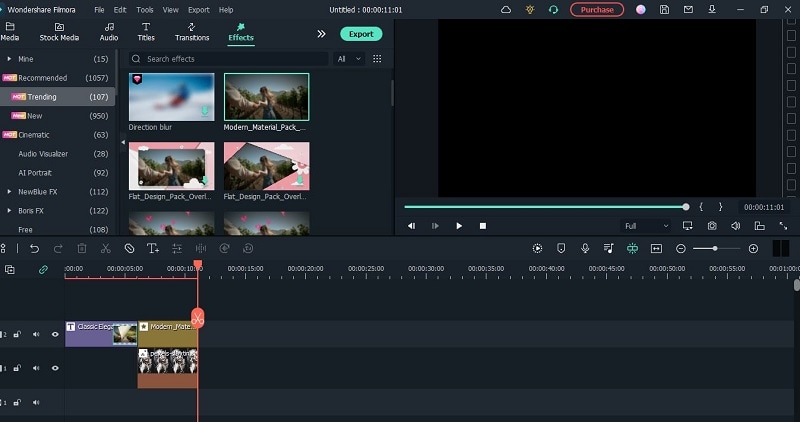Viewport: 800px width, 422px height.
Task: Step back one frame in preview
Action: [411, 226]
